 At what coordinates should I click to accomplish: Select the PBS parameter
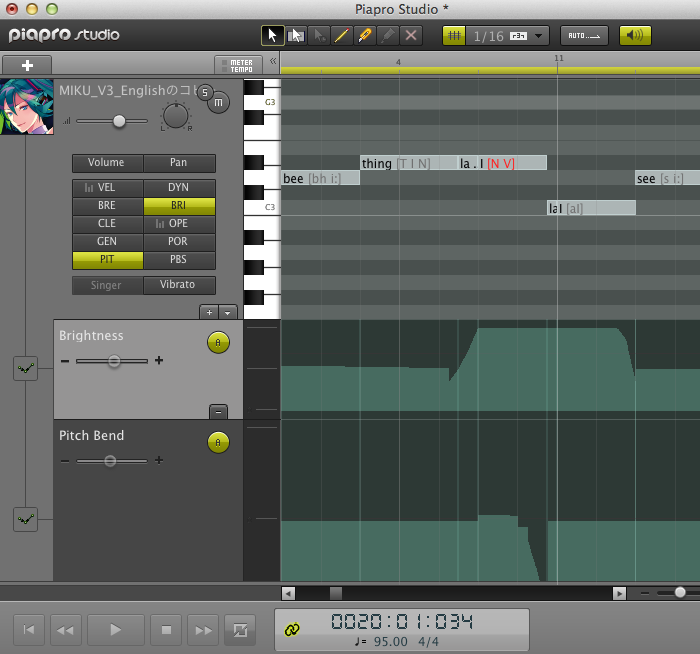(179, 260)
